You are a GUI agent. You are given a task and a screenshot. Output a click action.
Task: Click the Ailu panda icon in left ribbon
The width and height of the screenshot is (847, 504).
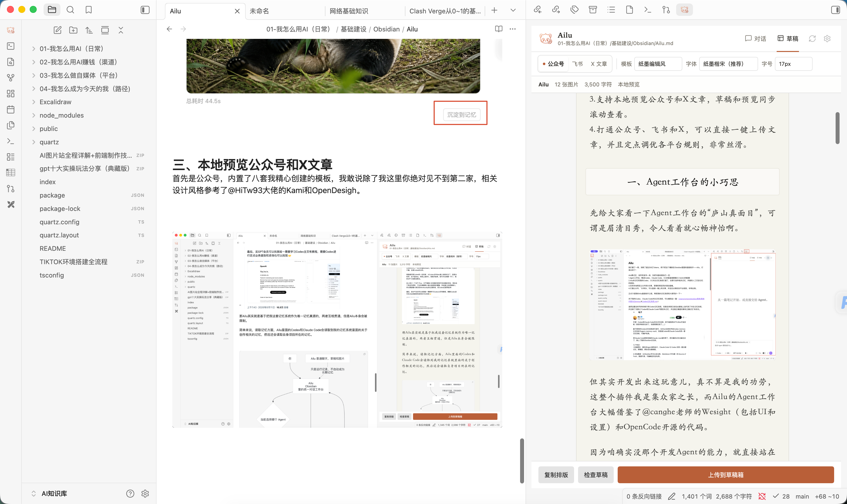(x=11, y=30)
